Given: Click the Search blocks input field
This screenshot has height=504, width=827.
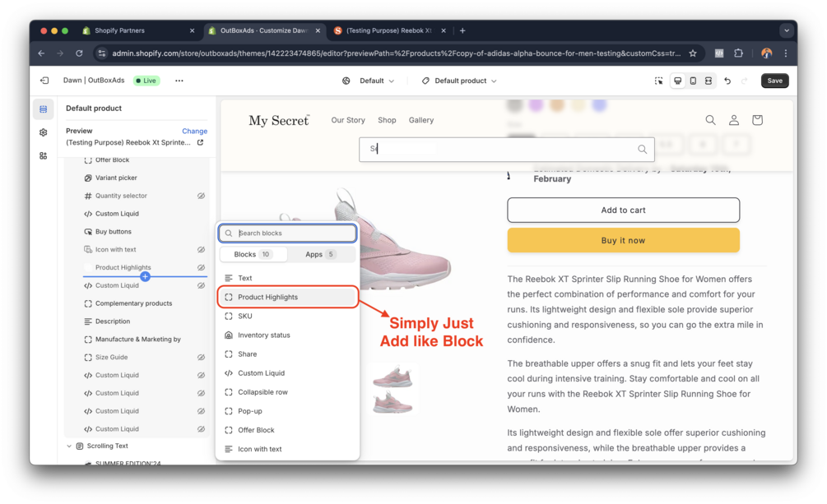Looking at the screenshot, I should coord(288,233).
